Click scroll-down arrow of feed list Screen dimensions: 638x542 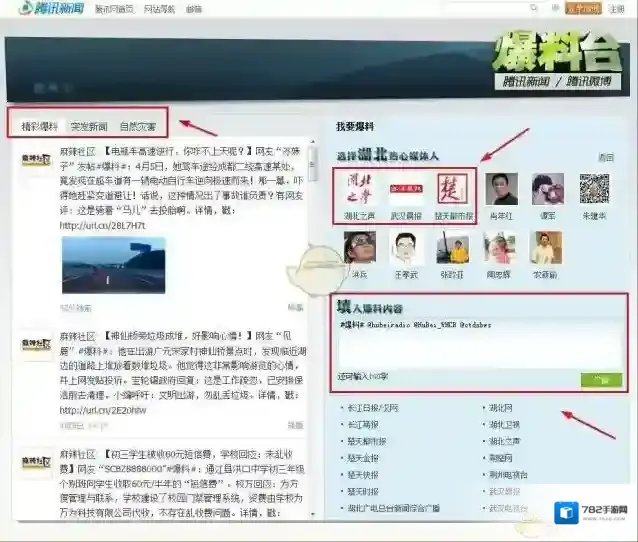pyautogui.click(x=312, y=515)
